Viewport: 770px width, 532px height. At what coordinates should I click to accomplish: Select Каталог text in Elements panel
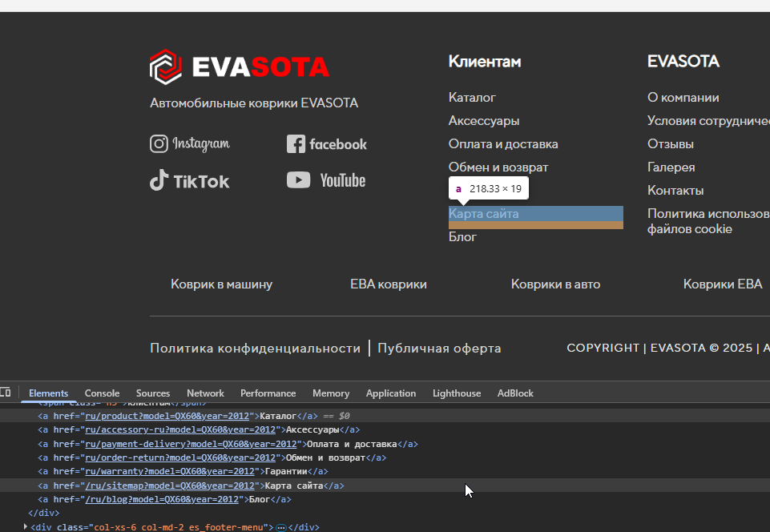coord(278,416)
